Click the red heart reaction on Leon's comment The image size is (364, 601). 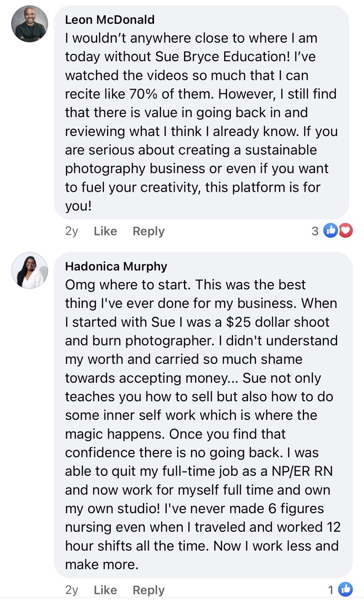click(345, 231)
